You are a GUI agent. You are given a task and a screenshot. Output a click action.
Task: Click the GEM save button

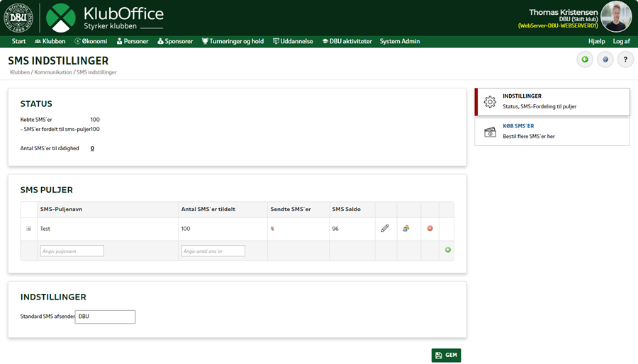(x=446, y=355)
